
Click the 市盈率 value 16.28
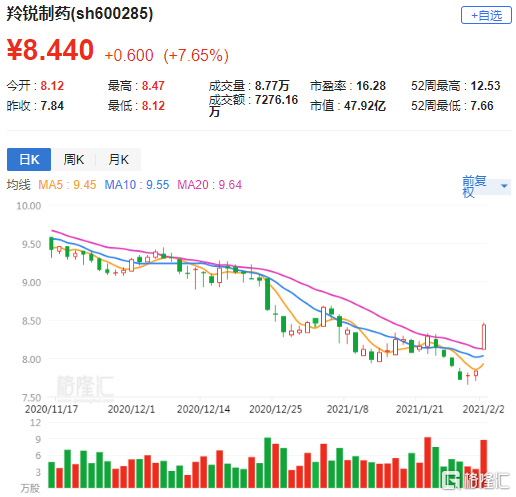click(x=371, y=86)
